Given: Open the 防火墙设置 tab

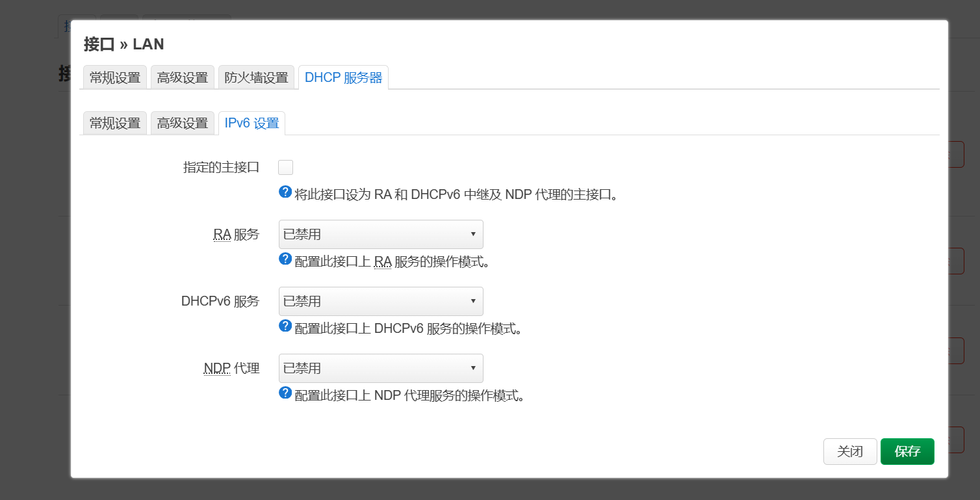Looking at the screenshot, I should coord(256,77).
